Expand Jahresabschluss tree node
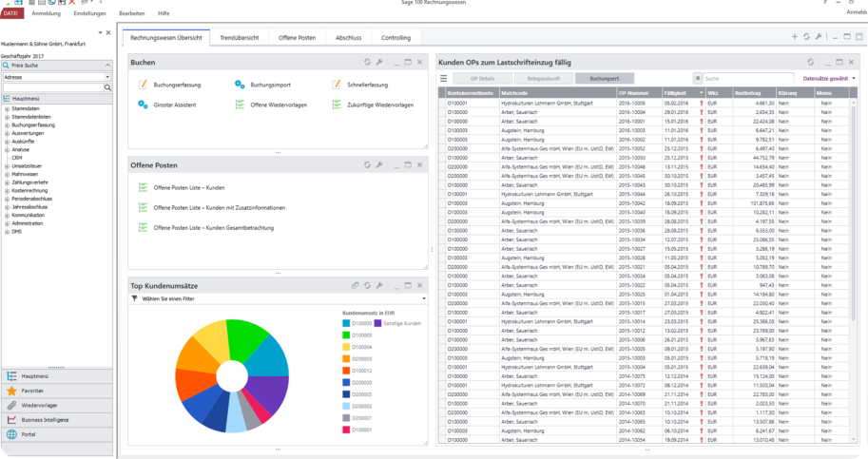Viewport: 868px width, 459px height. pos(8,207)
